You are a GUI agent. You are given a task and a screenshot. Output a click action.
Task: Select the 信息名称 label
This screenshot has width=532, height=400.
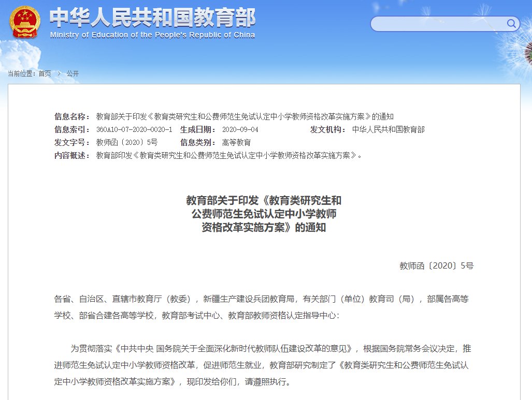(x=72, y=116)
